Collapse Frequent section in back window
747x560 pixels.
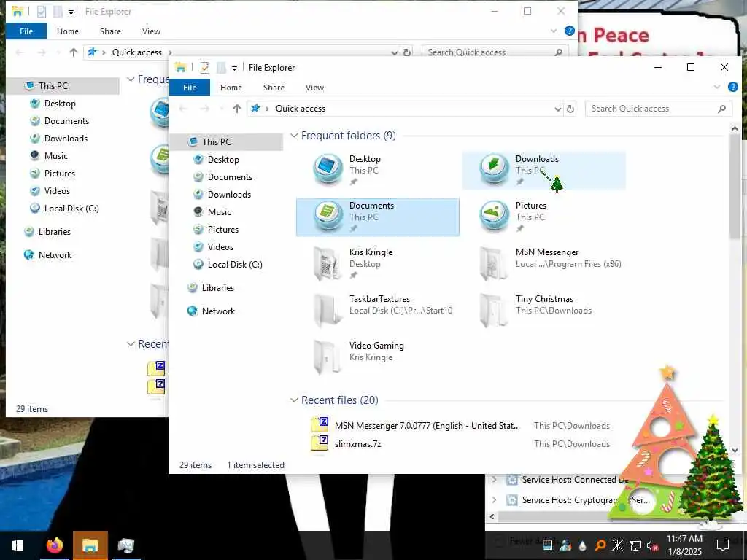click(x=131, y=79)
